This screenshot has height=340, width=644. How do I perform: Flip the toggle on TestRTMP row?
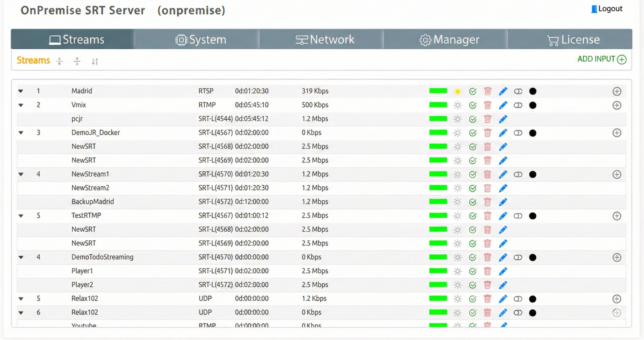(518, 215)
